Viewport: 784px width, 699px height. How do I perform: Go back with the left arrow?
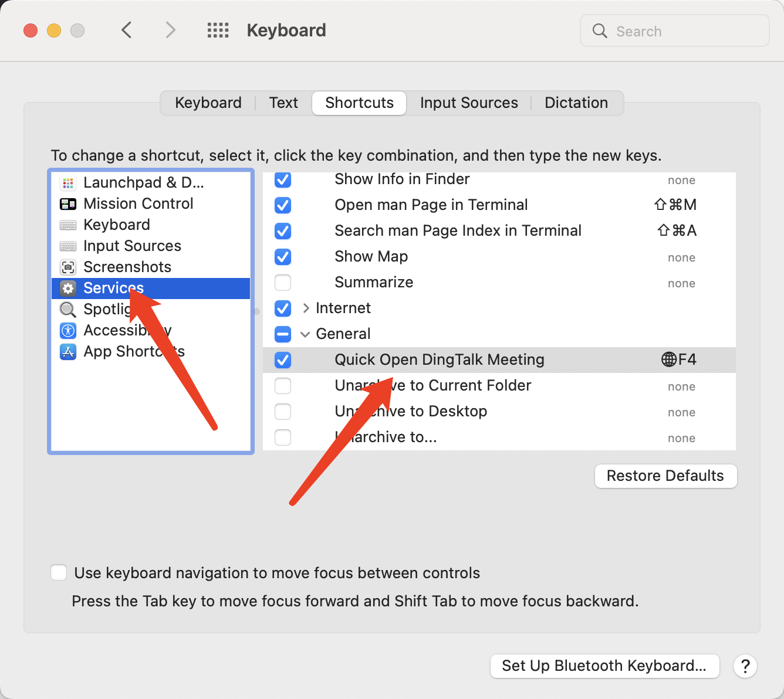(x=127, y=30)
